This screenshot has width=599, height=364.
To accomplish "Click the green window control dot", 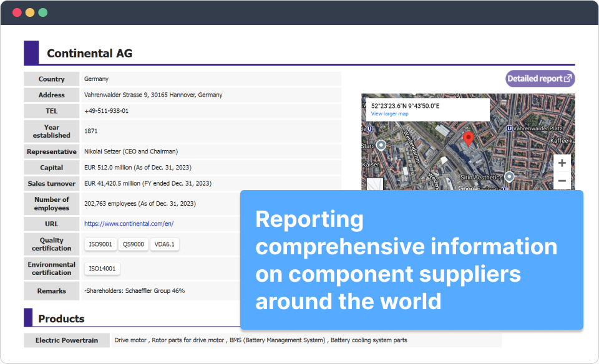I will pyautogui.click(x=42, y=12).
